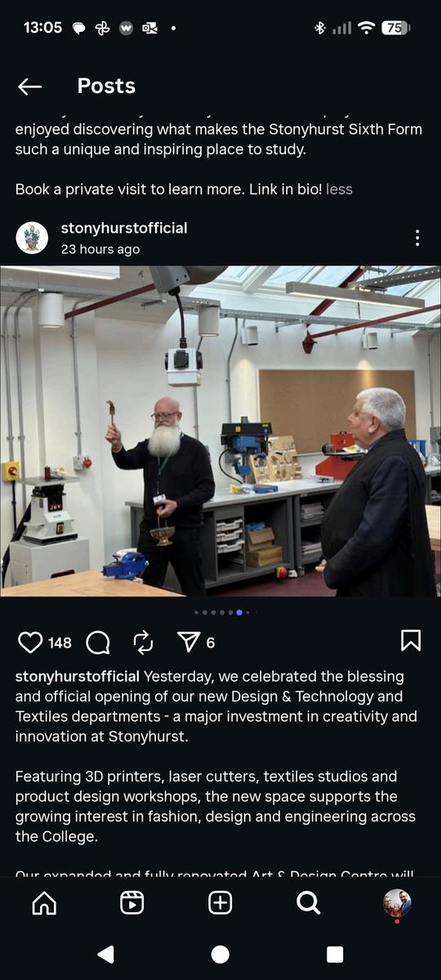Open the three-dot post options menu
441x980 pixels.
click(417, 238)
